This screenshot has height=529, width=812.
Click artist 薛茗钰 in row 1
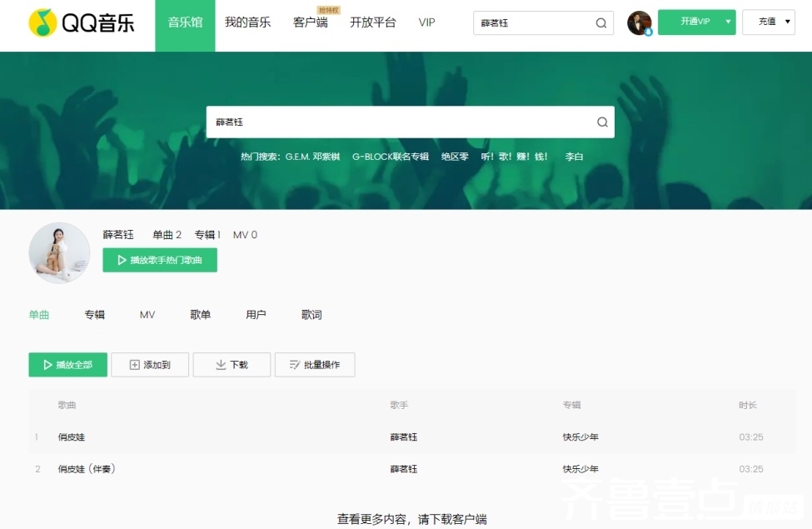(x=403, y=437)
